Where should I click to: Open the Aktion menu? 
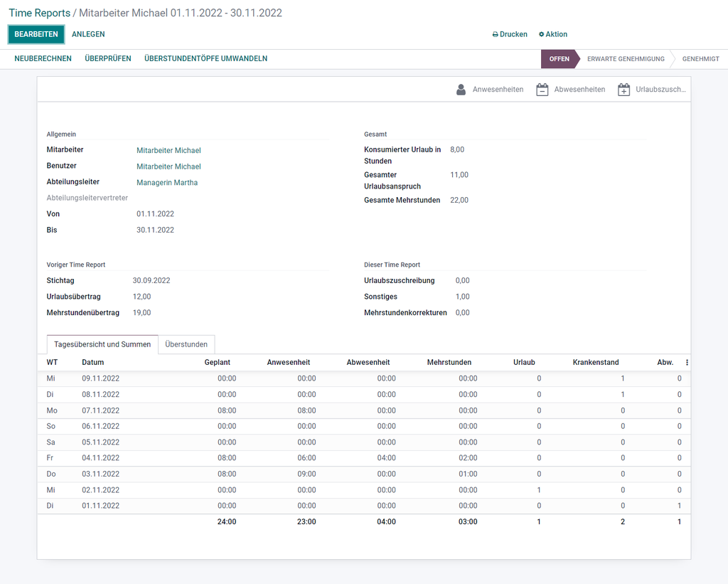click(x=552, y=34)
